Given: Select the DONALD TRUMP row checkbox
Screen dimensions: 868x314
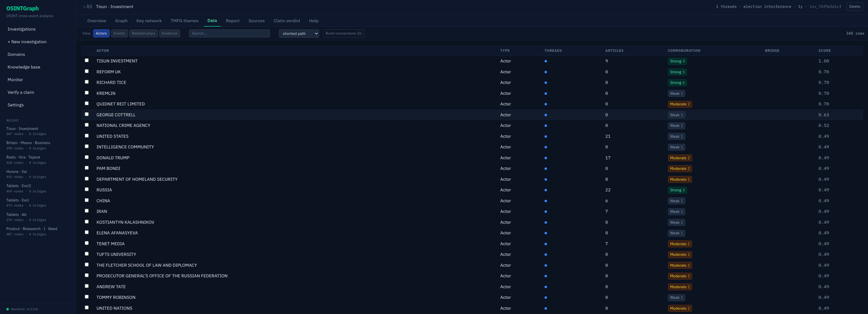Looking at the screenshot, I should click(x=87, y=157).
